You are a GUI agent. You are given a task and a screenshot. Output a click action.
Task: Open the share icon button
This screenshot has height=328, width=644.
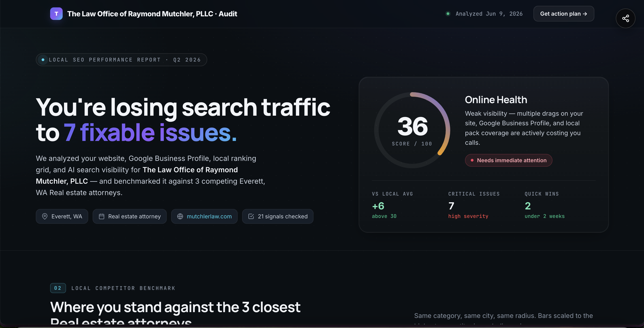[x=625, y=19]
